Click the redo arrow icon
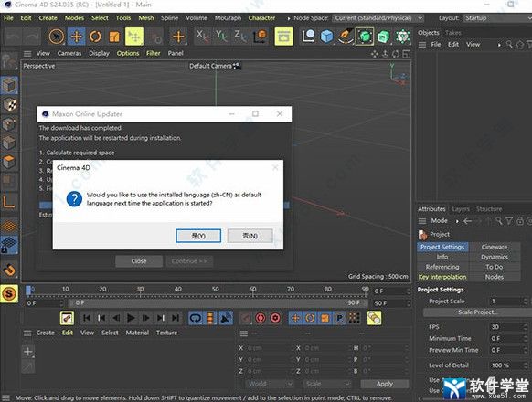Screen dimensions: 532x402 (32, 37)
